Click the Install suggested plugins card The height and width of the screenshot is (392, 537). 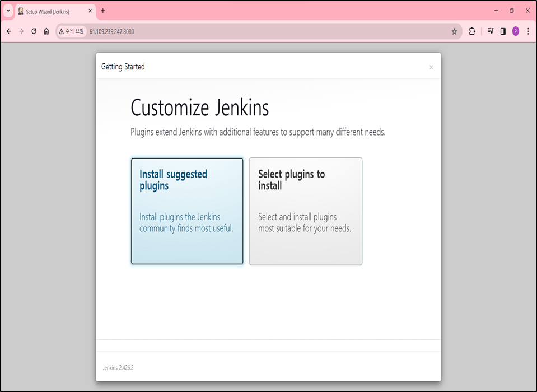187,211
